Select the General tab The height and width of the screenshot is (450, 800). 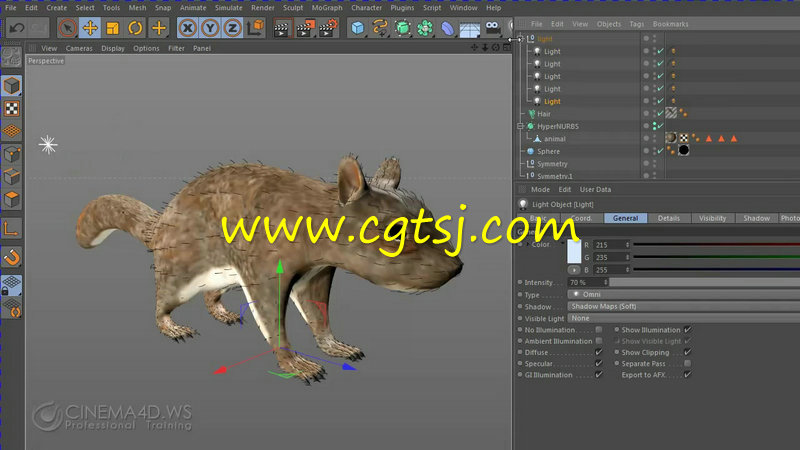[x=626, y=218]
